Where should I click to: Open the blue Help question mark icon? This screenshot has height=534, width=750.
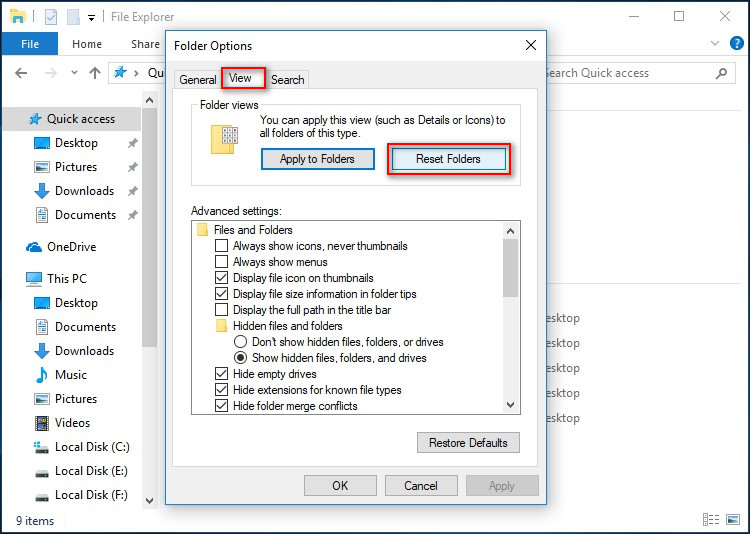[737, 44]
